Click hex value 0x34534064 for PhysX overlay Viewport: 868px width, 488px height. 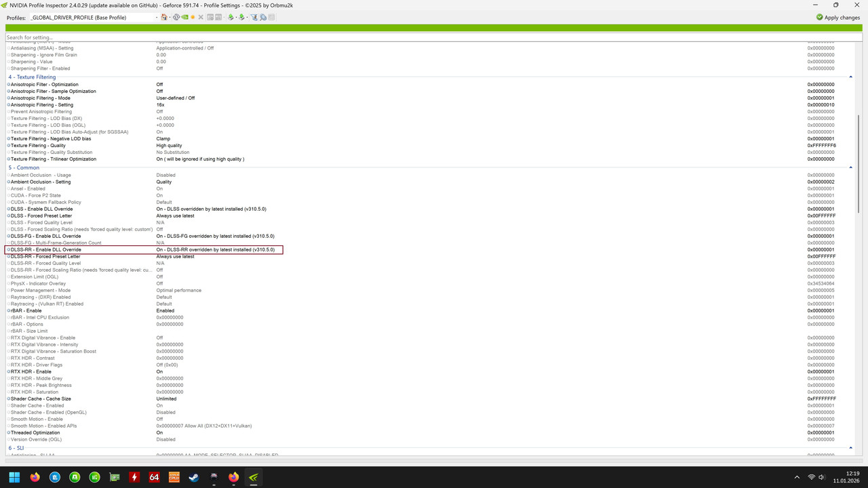[821, 283]
